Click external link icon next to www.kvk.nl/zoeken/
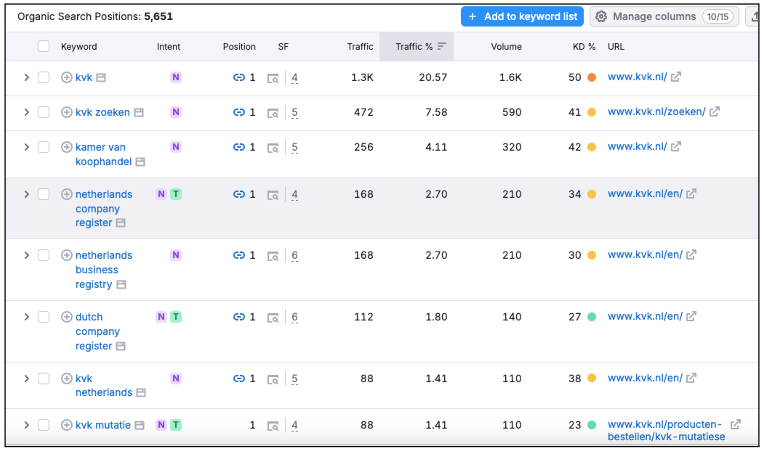This screenshot has width=763, height=452. (x=714, y=112)
